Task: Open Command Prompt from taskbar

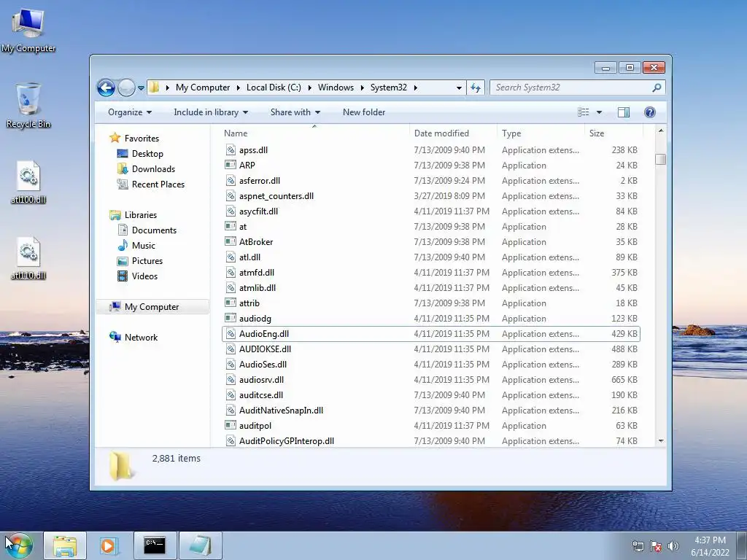Action: [155, 545]
